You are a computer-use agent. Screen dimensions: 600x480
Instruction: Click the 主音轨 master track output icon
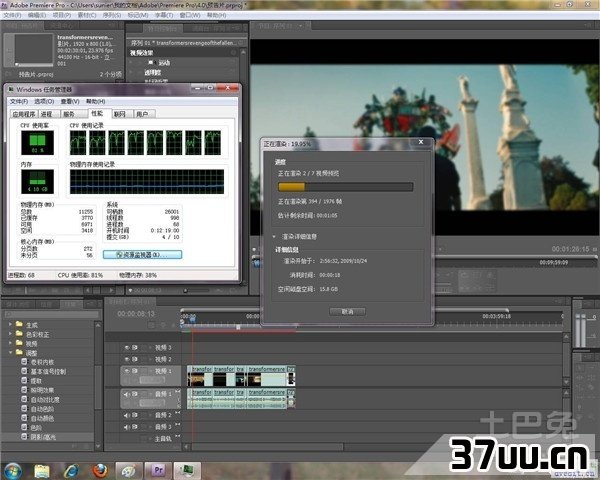point(178,436)
